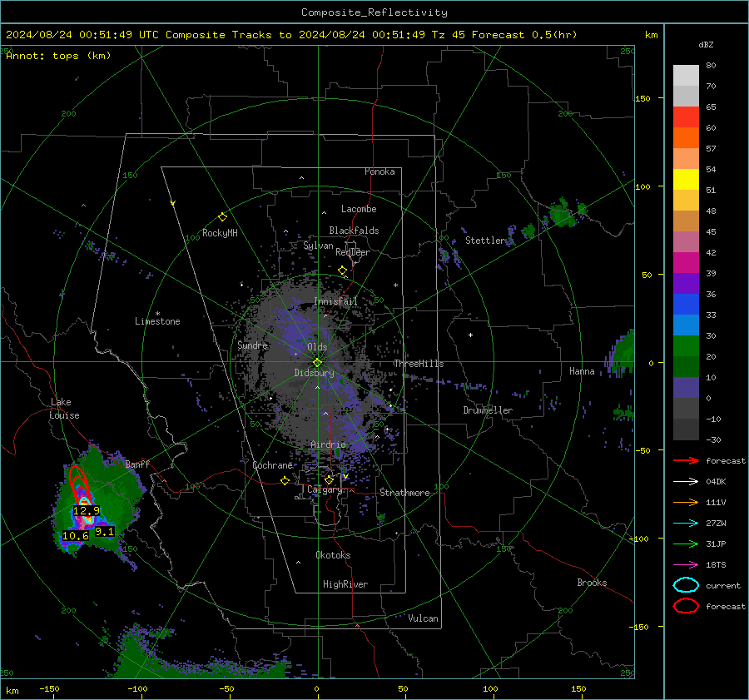Click the Stettler town label
Viewport: 749px width, 700px height.
(x=485, y=241)
